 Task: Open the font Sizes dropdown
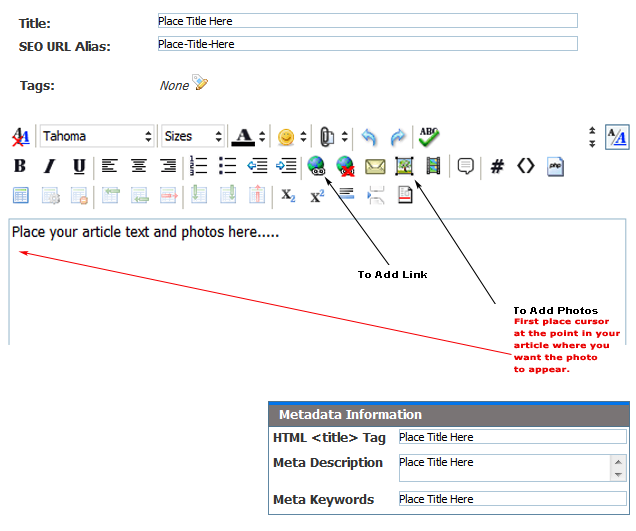click(193, 137)
